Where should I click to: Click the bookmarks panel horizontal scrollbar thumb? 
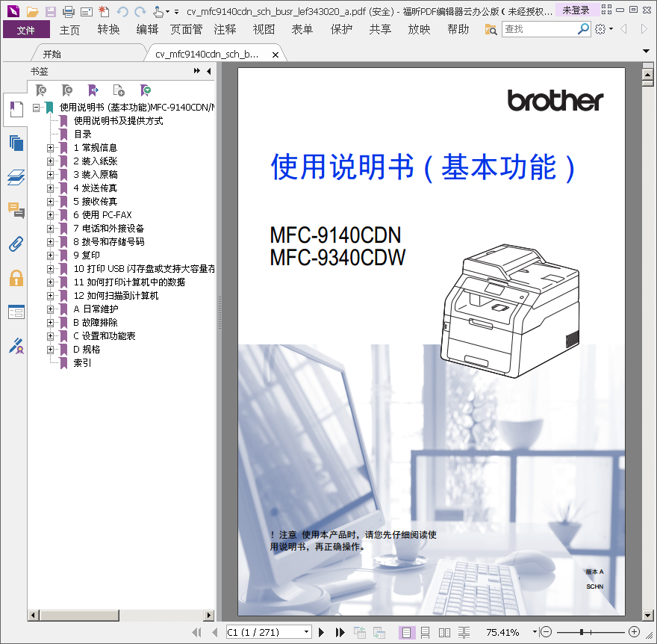79,615
